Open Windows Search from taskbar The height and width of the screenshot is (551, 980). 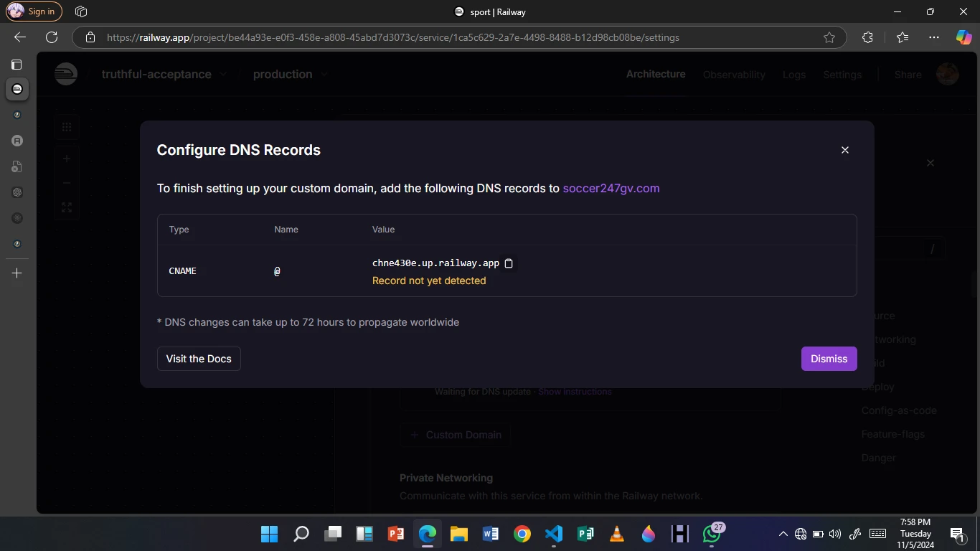[301, 534]
